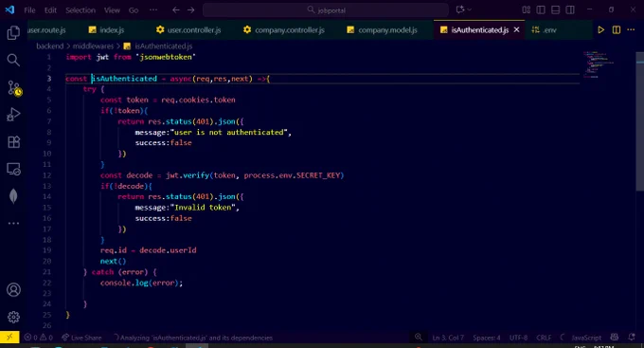Show additional views in the activity bar
Image resolution: width=644 pixels, height=348 pixels.
[x=13, y=224]
